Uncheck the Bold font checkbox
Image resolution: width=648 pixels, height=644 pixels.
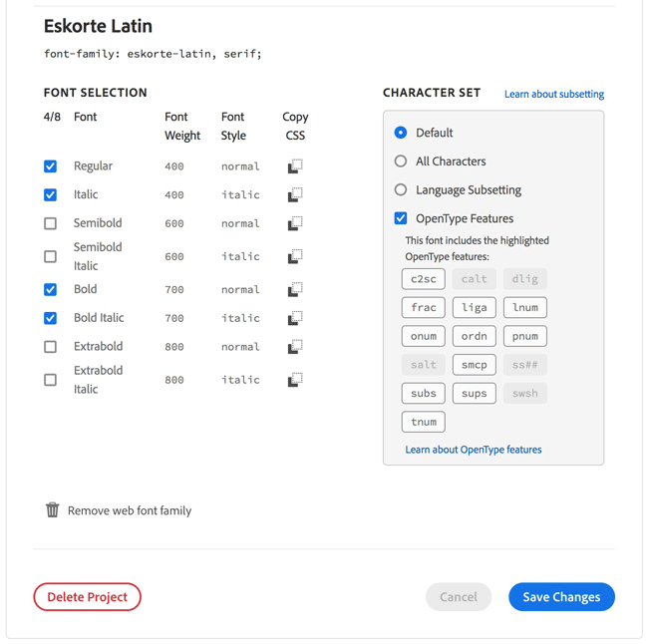[x=51, y=289]
